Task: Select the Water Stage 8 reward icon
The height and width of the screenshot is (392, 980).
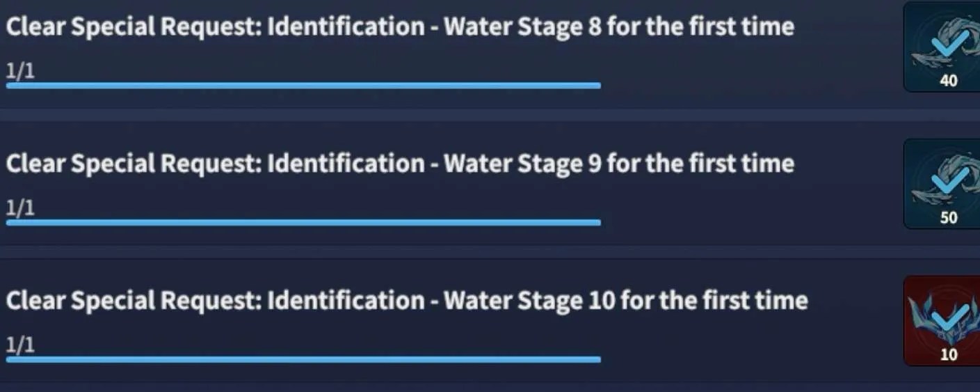Action: click(942, 46)
